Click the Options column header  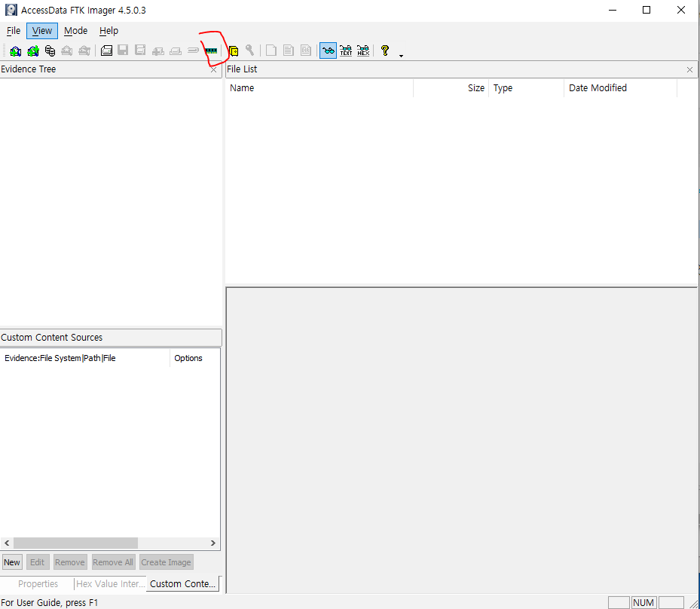pyautogui.click(x=194, y=358)
